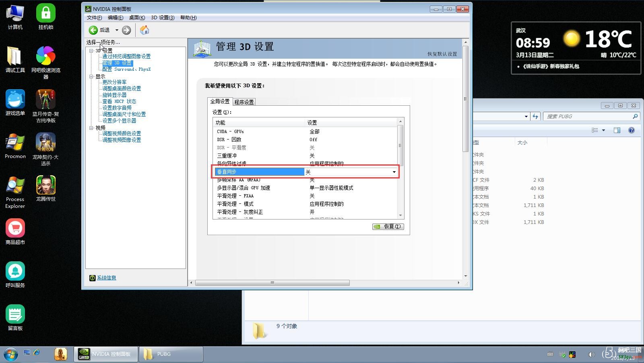Click the volume speaker tray icon
Image resolution: width=644 pixels, height=363 pixels.
click(x=591, y=354)
